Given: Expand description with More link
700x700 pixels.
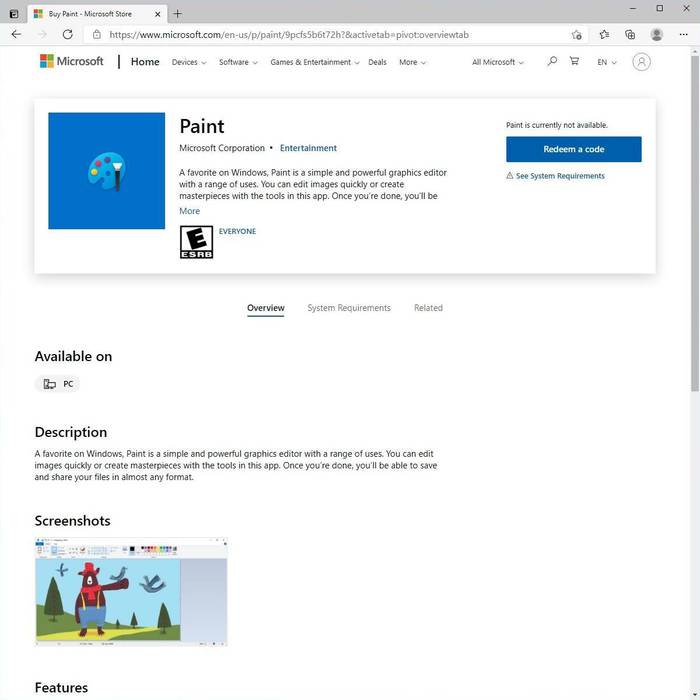Looking at the screenshot, I should 189,211.
